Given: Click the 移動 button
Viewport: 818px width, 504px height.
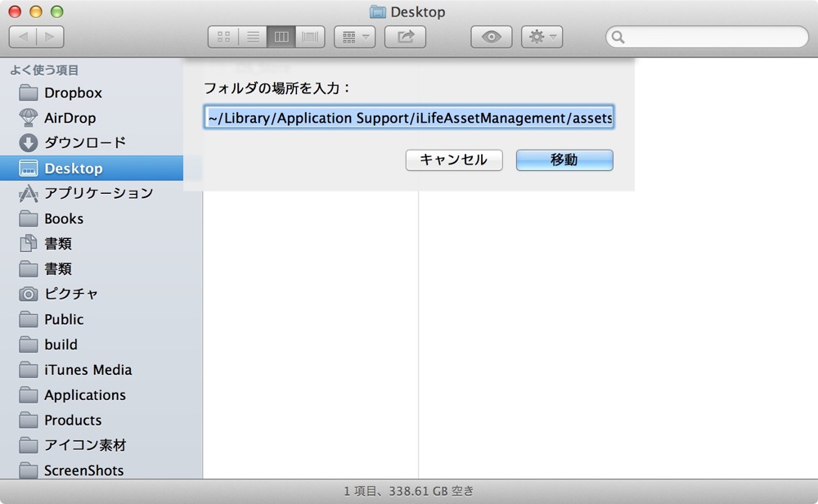Looking at the screenshot, I should 564,160.
